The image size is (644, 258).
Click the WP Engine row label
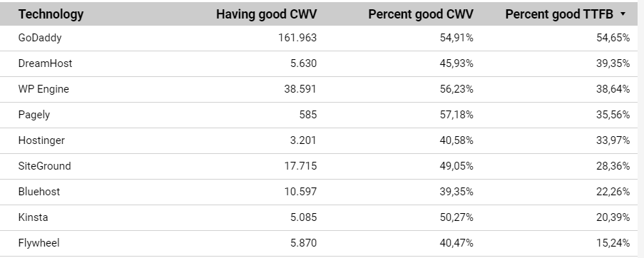[x=44, y=89]
